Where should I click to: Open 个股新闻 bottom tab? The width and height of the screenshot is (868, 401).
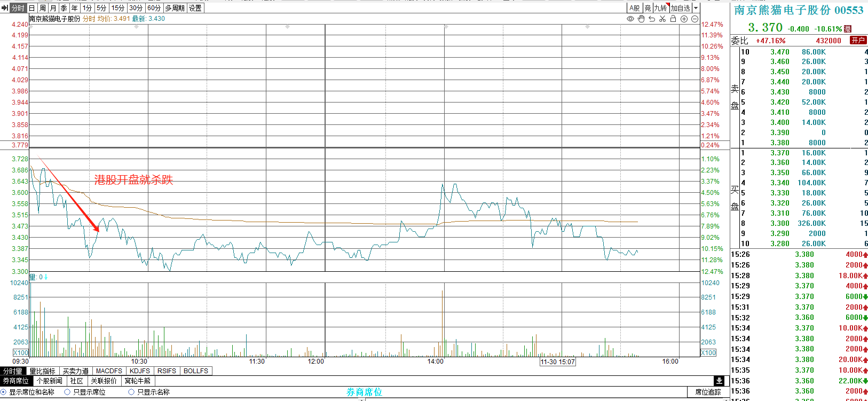tap(50, 381)
